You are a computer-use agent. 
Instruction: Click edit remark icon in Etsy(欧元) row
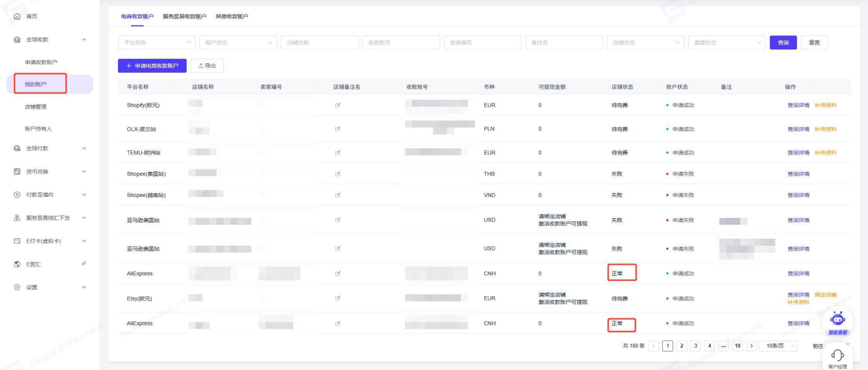(x=338, y=299)
